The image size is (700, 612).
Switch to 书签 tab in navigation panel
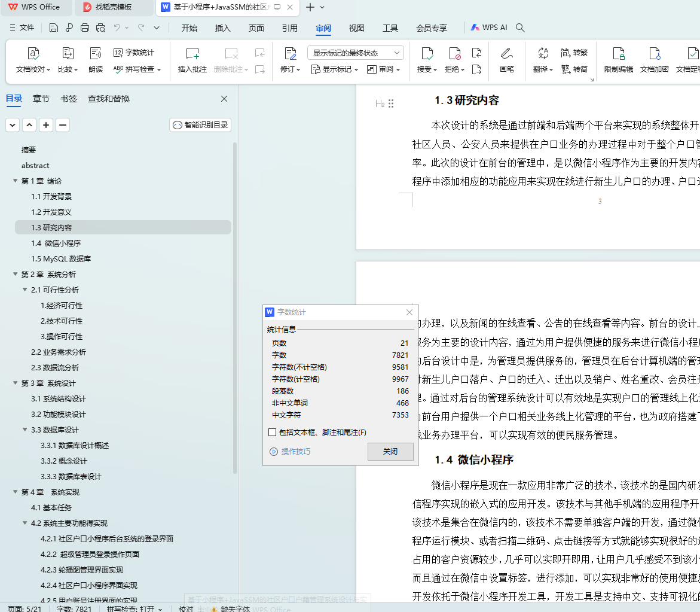point(69,99)
